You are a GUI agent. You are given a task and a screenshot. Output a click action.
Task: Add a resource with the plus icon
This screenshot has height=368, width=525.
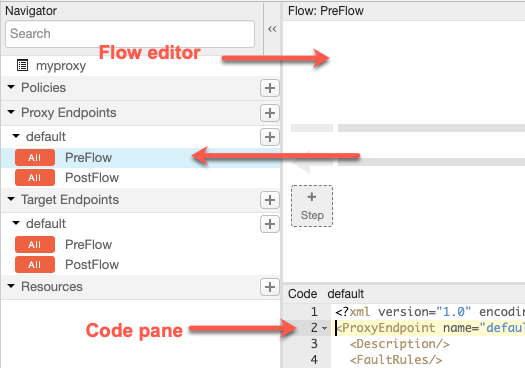270,287
